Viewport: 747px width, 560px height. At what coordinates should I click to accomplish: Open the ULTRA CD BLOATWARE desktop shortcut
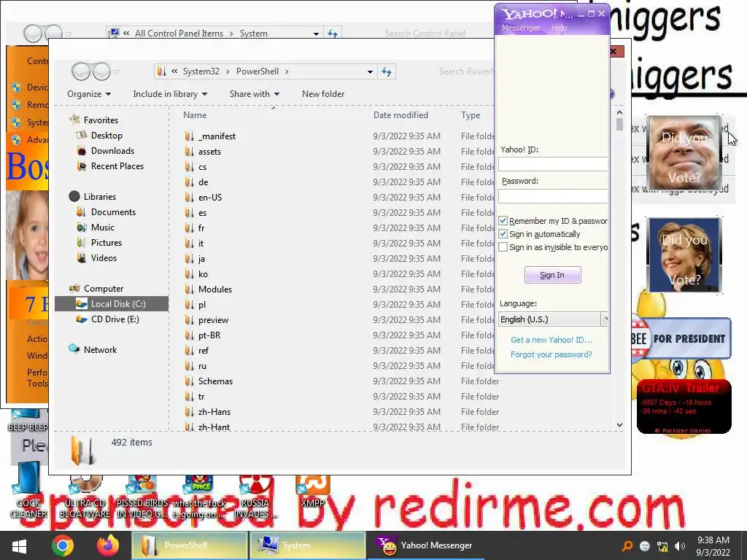pos(85,495)
